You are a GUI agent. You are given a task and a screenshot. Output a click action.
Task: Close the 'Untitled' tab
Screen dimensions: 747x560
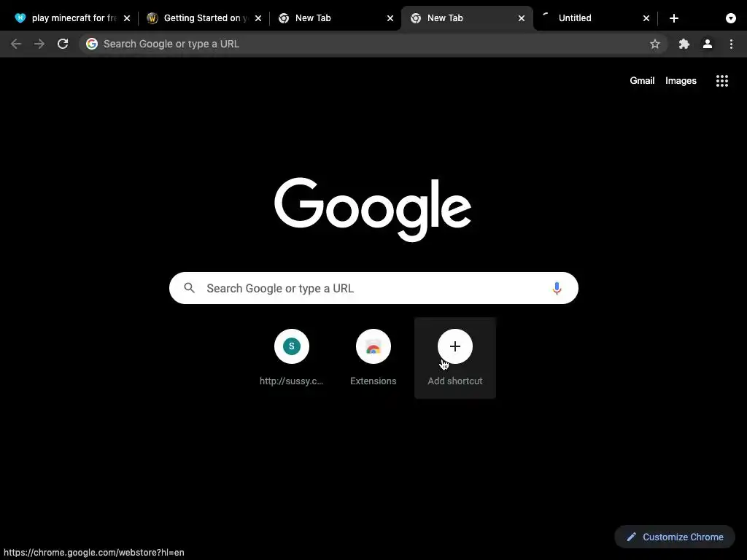[x=646, y=18]
